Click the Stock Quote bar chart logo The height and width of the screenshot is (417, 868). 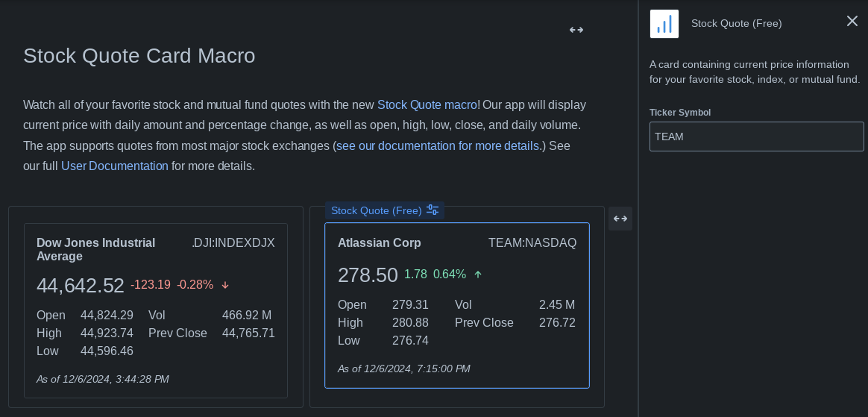click(664, 24)
